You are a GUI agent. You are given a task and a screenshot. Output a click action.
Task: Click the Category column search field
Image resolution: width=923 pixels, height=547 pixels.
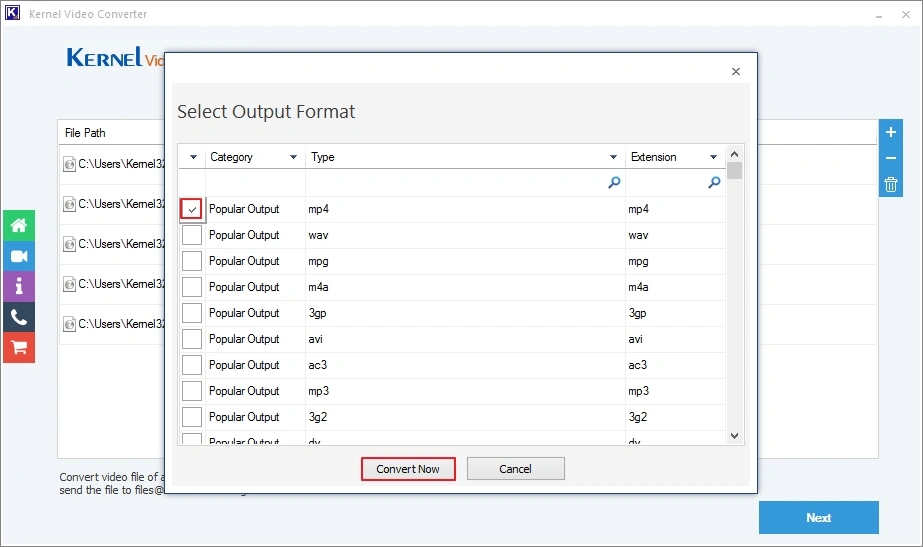(x=255, y=183)
